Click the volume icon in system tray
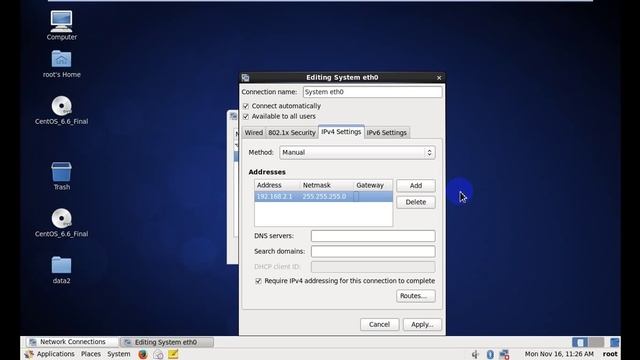Viewport: 640px width, 360px height. [x=476, y=354]
